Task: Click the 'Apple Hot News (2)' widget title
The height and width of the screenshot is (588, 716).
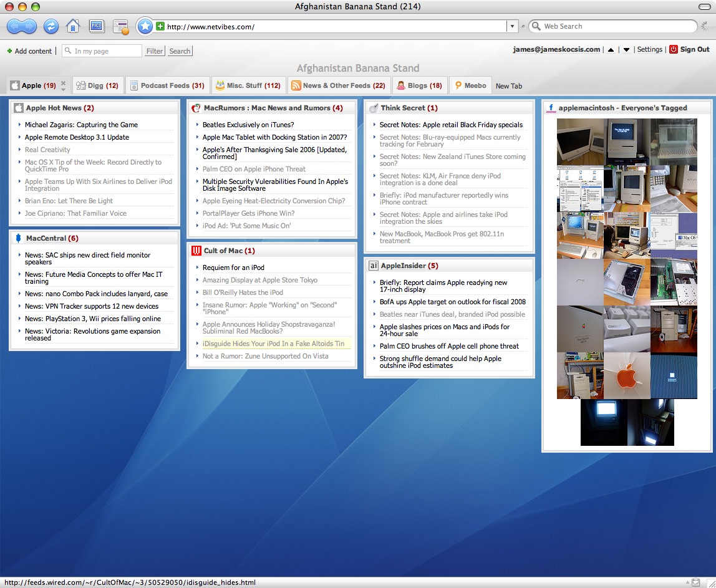Action: (60, 108)
